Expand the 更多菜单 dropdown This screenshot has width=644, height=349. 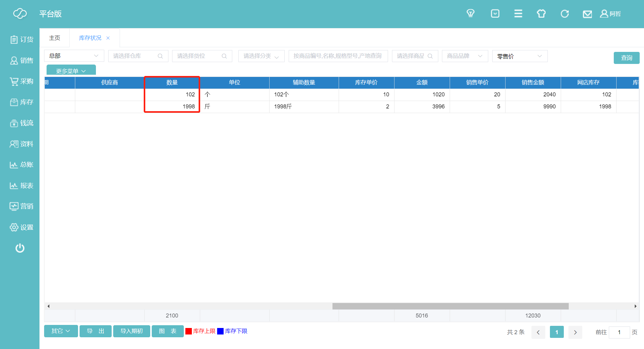pyautogui.click(x=71, y=71)
